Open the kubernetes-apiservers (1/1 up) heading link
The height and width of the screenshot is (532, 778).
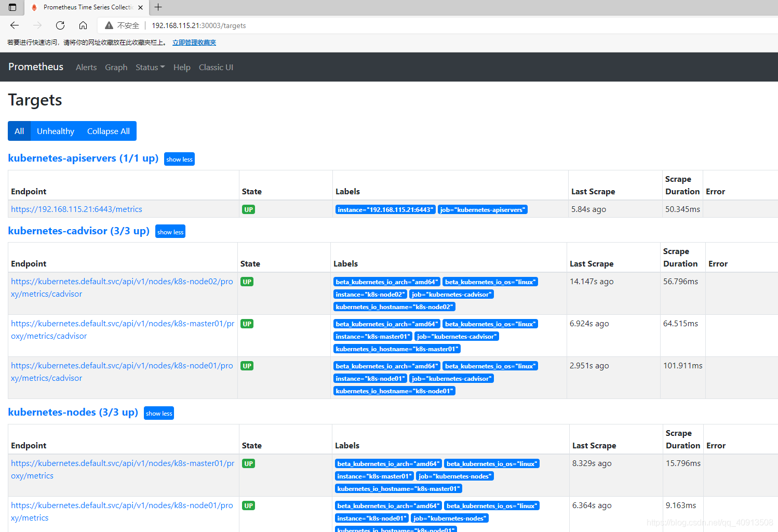click(84, 158)
